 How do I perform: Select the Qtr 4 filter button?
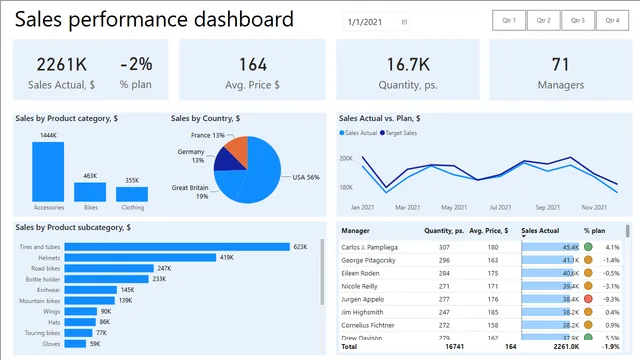(x=612, y=20)
